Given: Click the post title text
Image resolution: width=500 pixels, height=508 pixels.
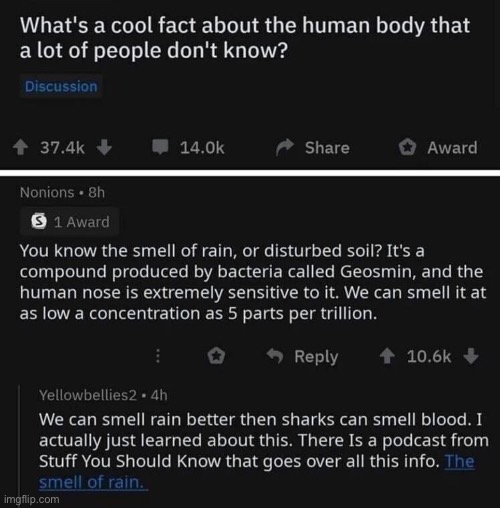Looking at the screenshot, I should [x=245, y=38].
